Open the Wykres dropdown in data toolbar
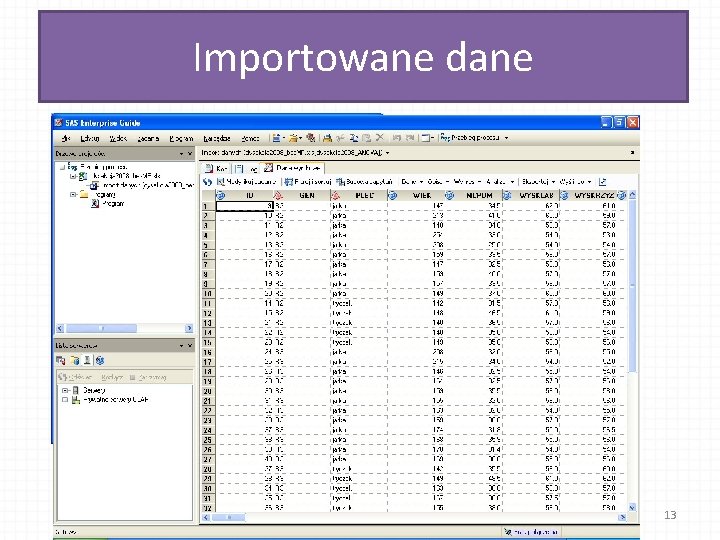The height and width of the screenshot is (540, 720). [467, 182]
